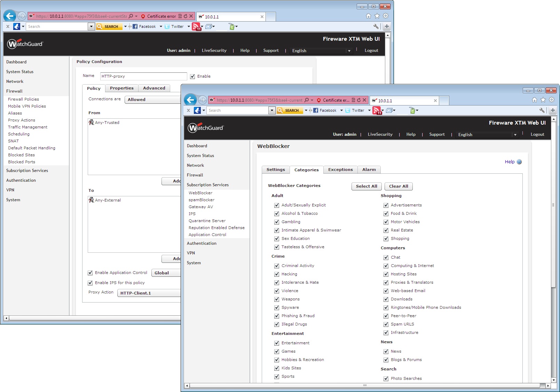This screenshot has width=560, height=392.
Task: Expand the search box dropdown arrow in the rear toolbar
Action: 91,26
